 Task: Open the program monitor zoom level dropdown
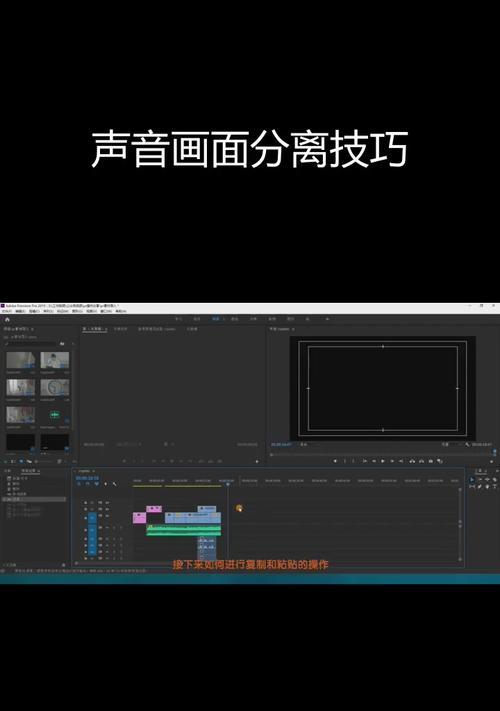[x=304, y=444]
